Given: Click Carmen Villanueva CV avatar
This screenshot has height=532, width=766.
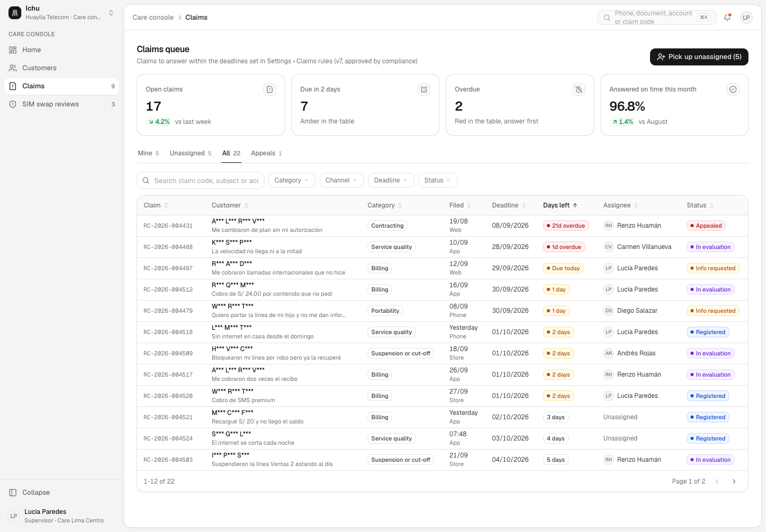Looking at the screenshot, I should 609,247.
